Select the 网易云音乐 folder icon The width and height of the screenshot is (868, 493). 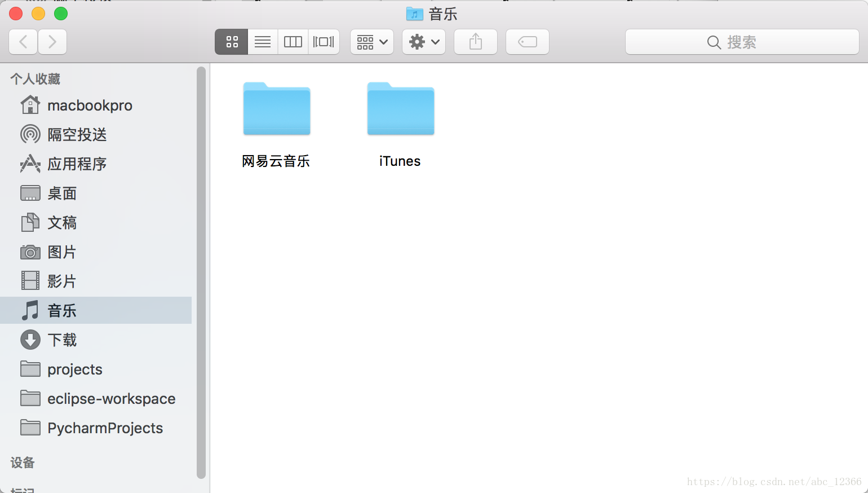(277, 109)
